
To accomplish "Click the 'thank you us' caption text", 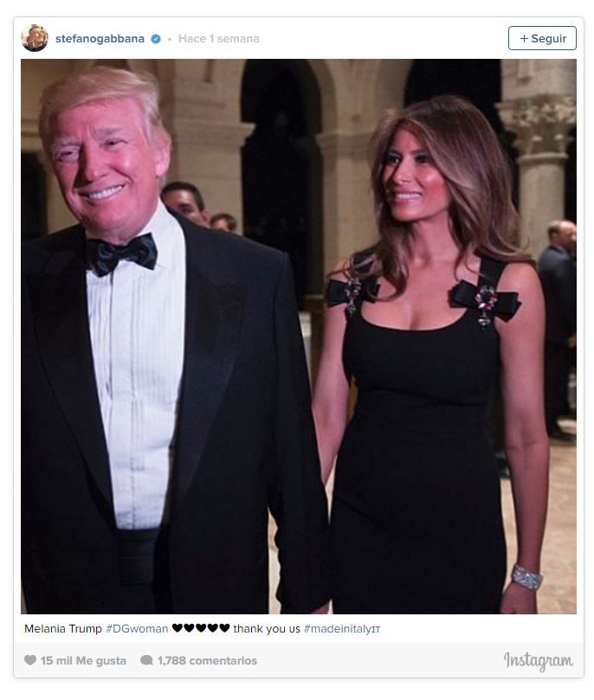I will click(267, 628).
